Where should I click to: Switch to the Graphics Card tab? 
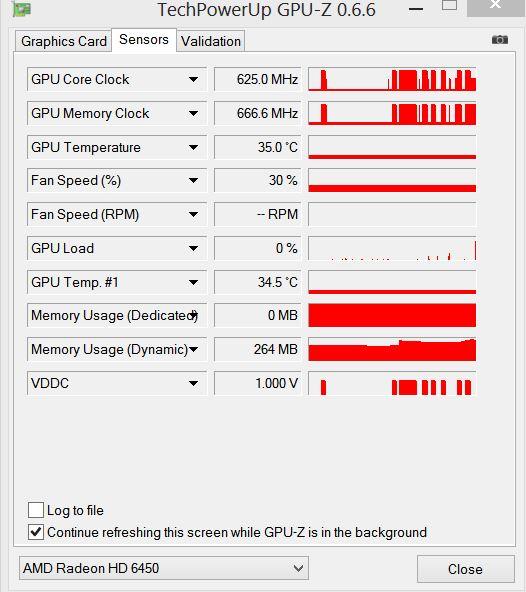64,41
